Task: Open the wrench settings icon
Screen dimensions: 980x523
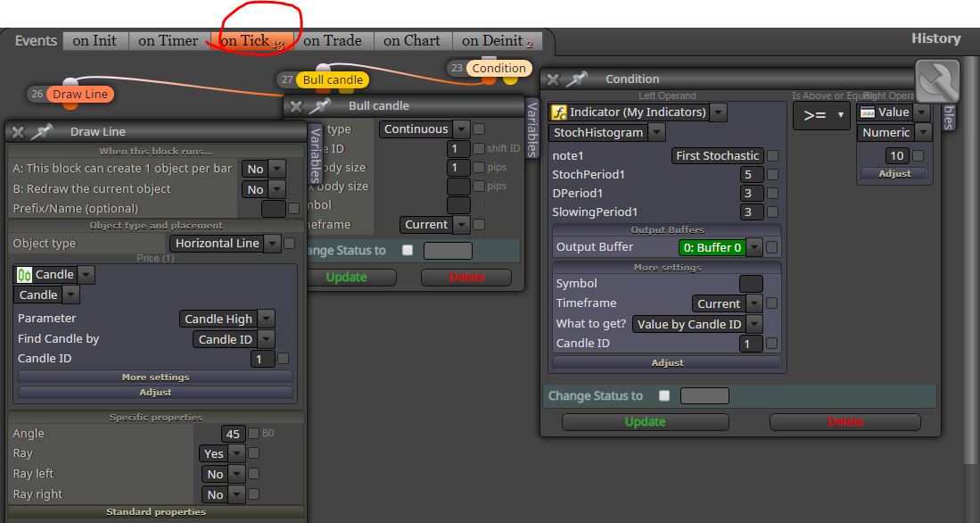Action: coord(937,81)
